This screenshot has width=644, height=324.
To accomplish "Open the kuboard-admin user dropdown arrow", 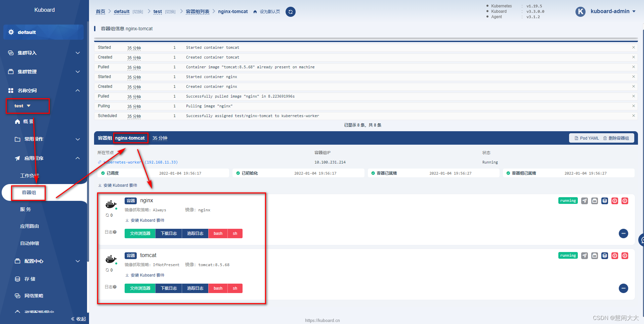I will click(x=634, y=11).
